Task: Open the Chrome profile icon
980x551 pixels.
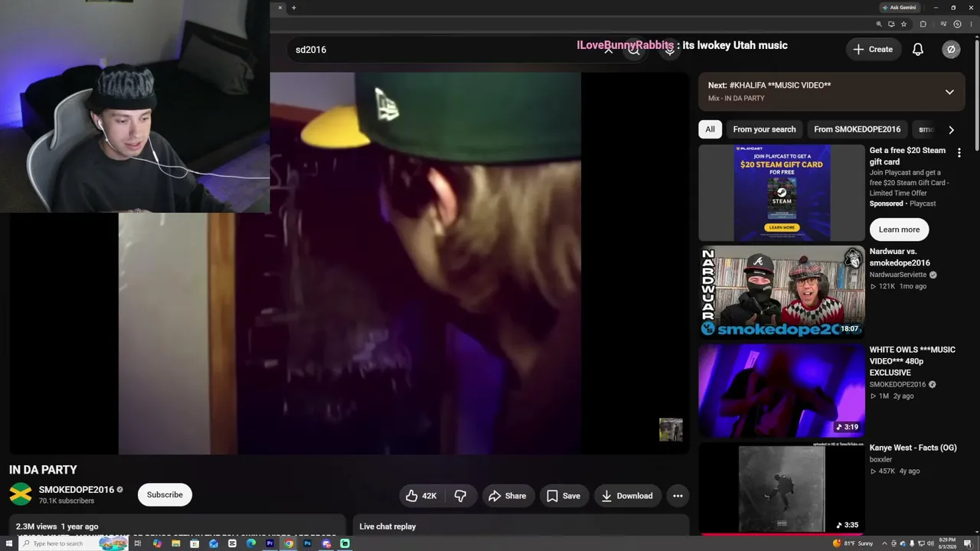Action: click(957, 24)
